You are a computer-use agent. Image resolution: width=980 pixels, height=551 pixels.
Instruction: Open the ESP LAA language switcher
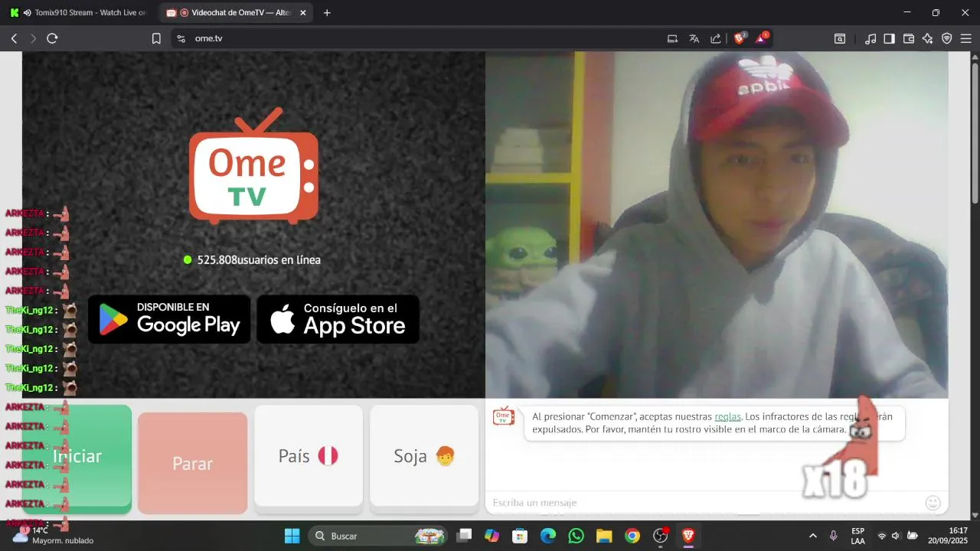click(858, 536)
